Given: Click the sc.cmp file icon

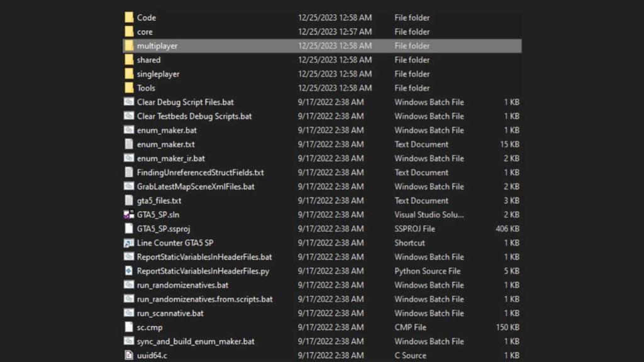Looking at the screenshot, I should (x=129, y=327).
